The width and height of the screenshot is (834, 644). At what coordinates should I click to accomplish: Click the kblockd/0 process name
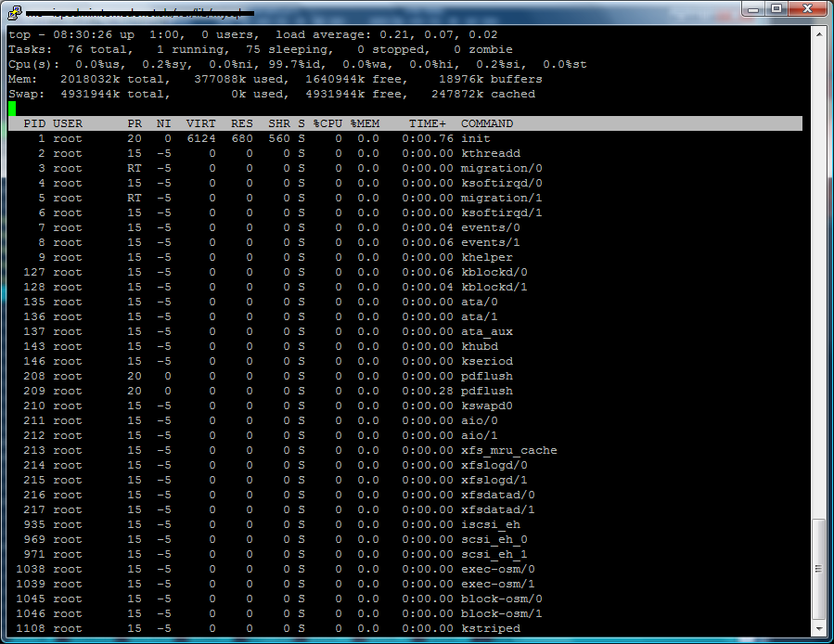pos(494,272)
